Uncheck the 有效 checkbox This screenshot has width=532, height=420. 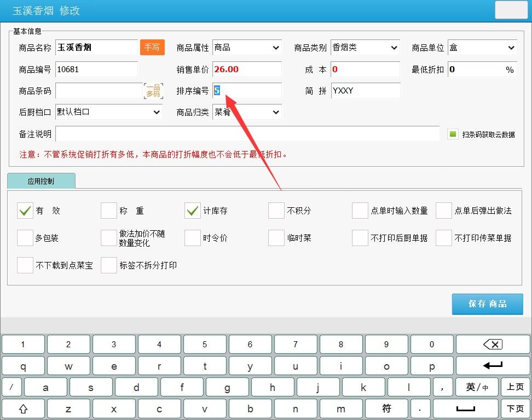[x=25, y=211]
